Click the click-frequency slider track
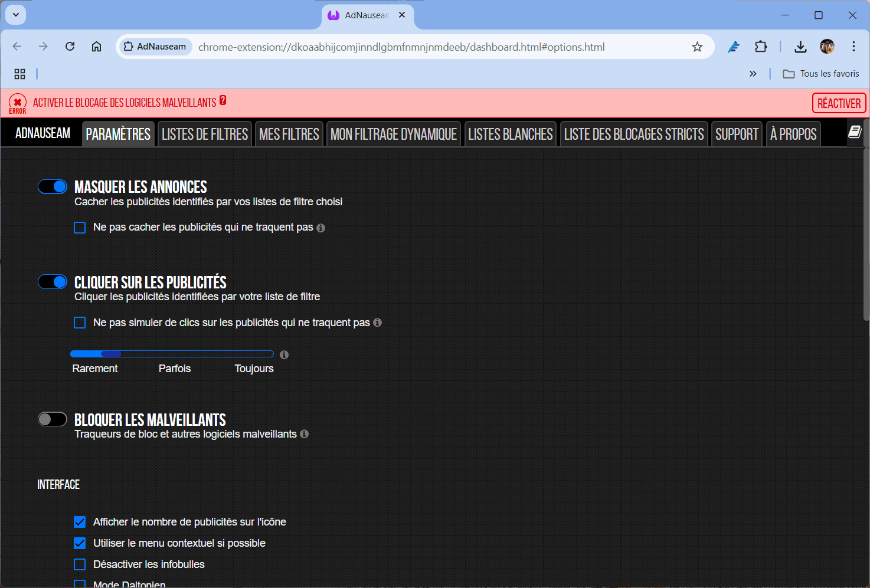The image size is (870, 588). 172,354
